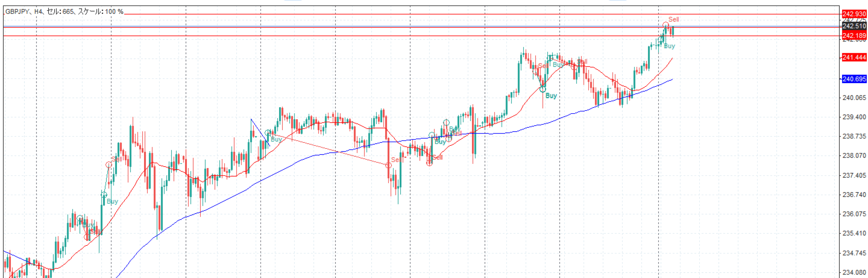Select the uppermost red horizontal line on chart
This screenshot has height=278, width=868.
407,14
